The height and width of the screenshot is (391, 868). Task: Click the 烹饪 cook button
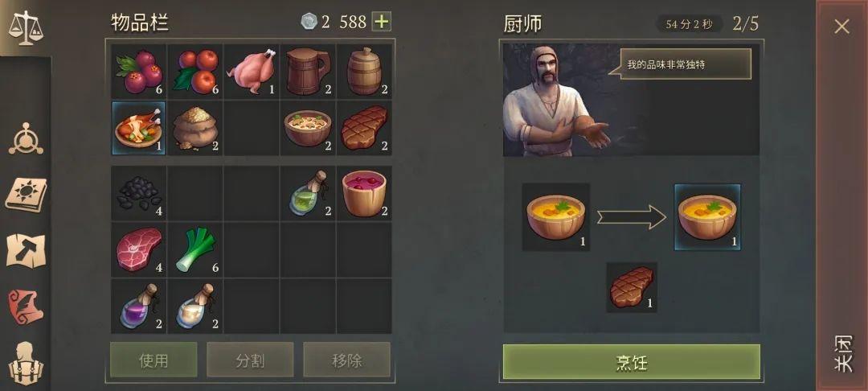pos(631,362)
